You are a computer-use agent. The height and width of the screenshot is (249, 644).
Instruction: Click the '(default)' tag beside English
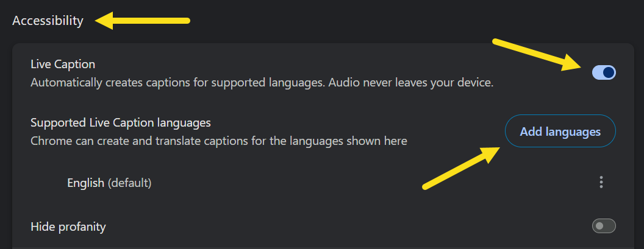coord(130,183)
